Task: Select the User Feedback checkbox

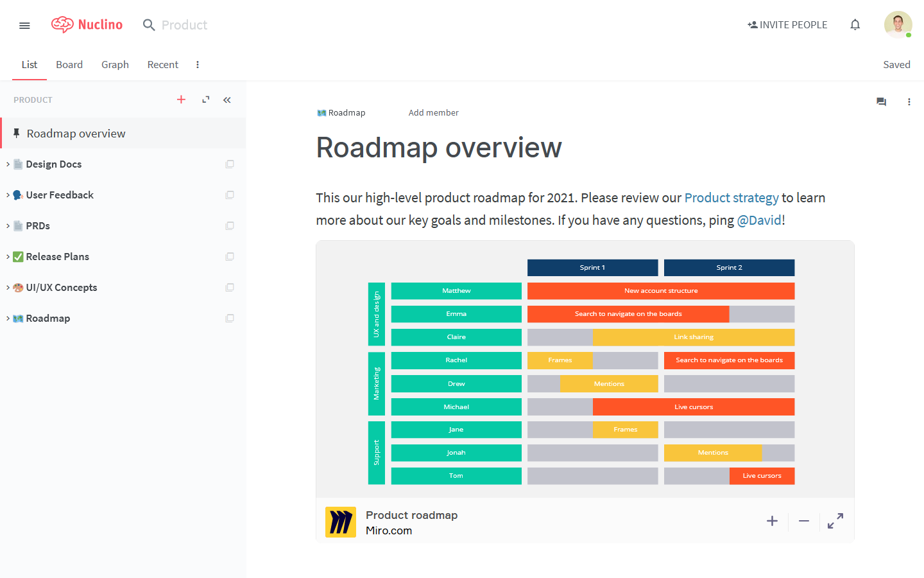Action: coord(230,195)
